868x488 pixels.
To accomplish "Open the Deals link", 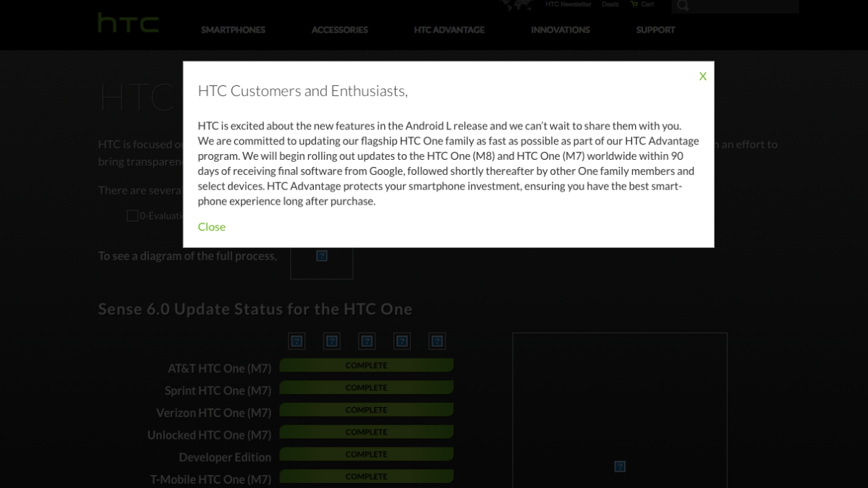I will (x=610, y=4).
